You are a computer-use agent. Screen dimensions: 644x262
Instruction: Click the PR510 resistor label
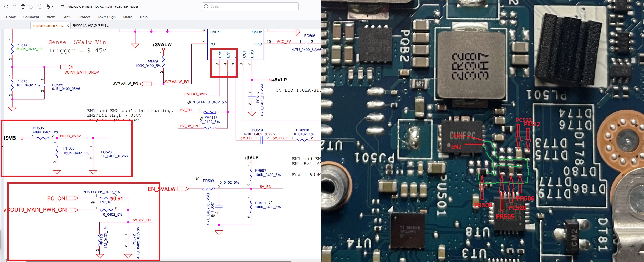pyautogui.click(x=106, y=202)
